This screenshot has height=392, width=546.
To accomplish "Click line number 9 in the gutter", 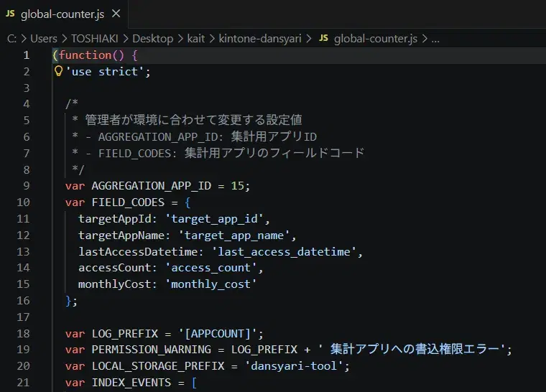I will coord(27,185).
